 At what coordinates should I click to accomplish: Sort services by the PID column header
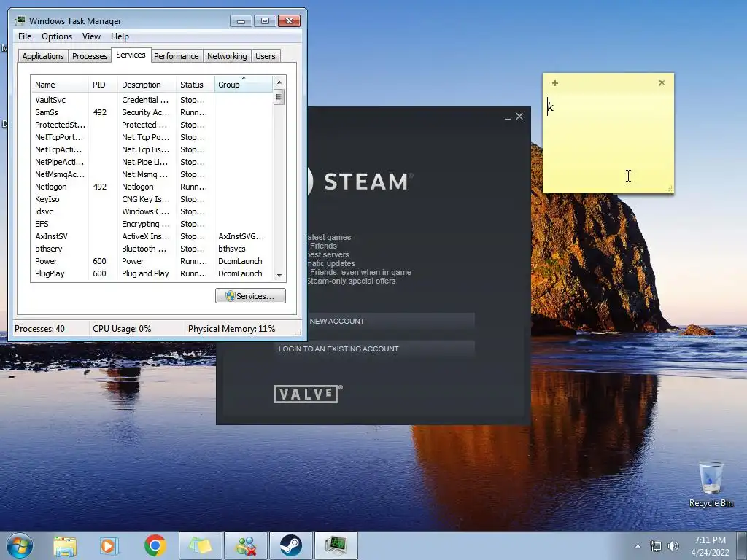click(x=103, y=85)
